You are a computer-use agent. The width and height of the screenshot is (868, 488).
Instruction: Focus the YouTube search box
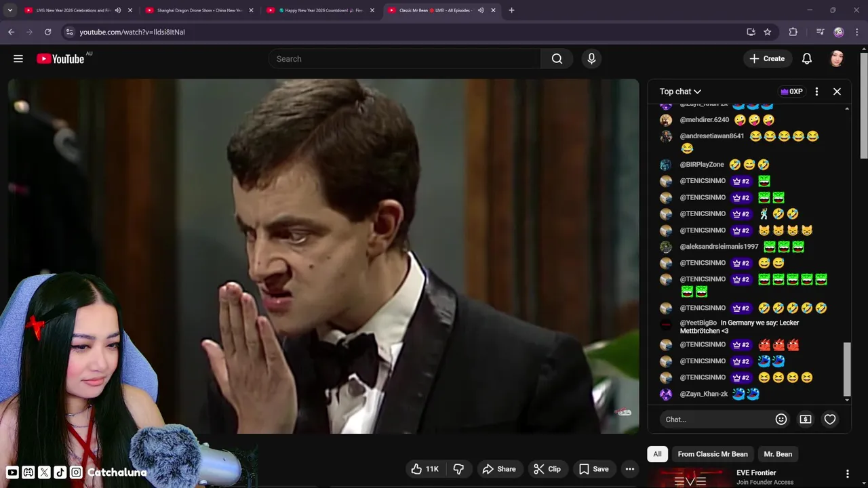404,59
